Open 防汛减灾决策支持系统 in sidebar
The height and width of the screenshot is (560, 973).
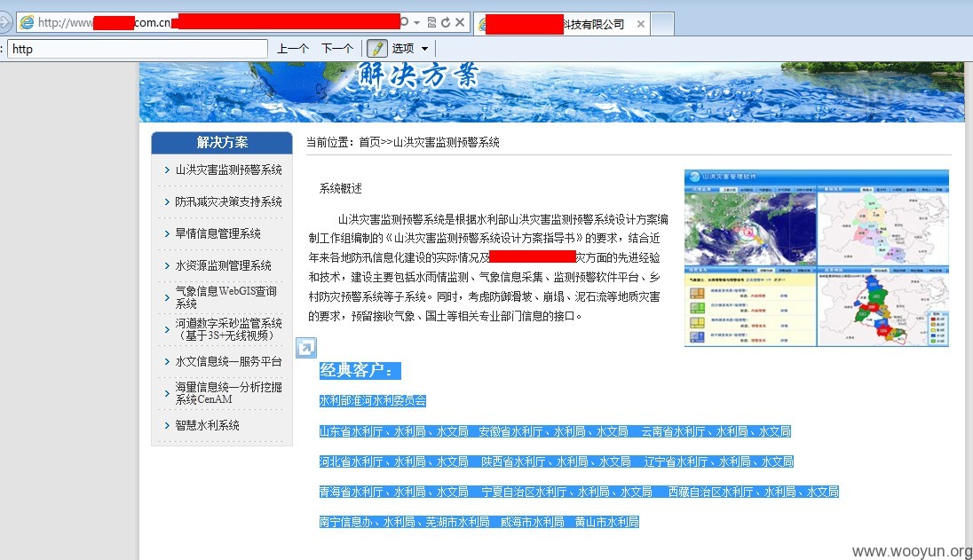[228, 202]
